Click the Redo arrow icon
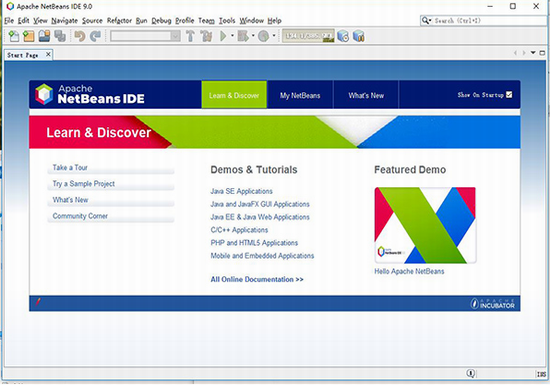The width and height of the screenshot is (550, 385). [x=95, y=36]
